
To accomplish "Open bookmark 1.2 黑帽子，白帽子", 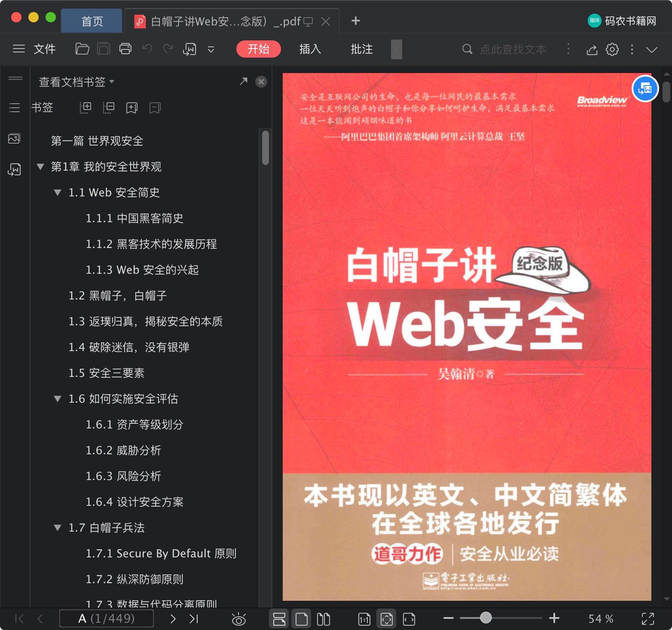I will [118, 296].
